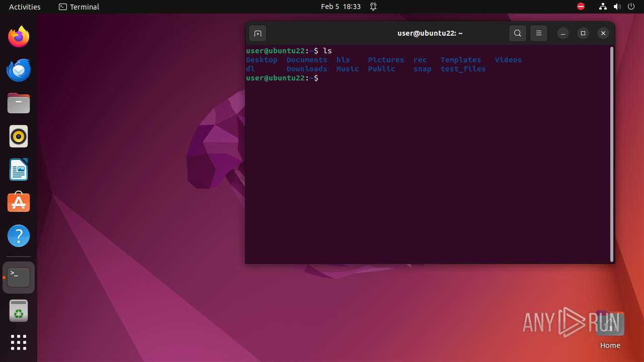Click the Videos directory name
This screenshot has height=362, width=644.
[508, 60]
